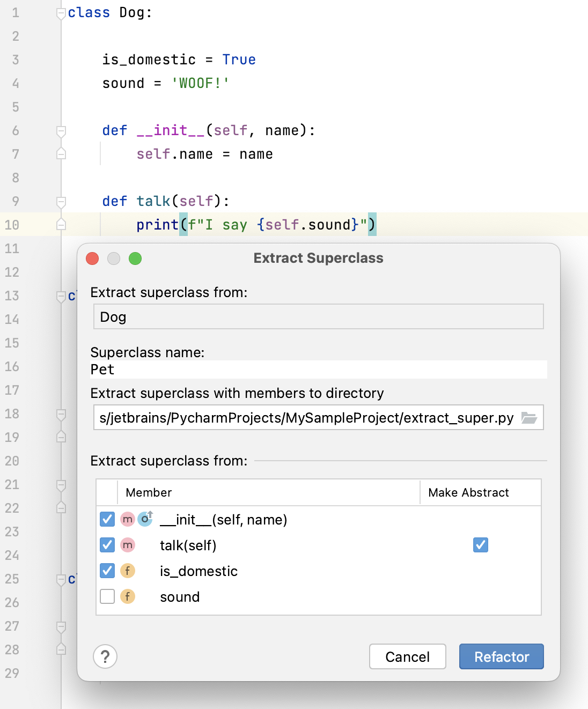The width and height of the screenshot is (588, 709).
Task: Click the method icon beside talk(self)
Action: (x=128, y=545)
